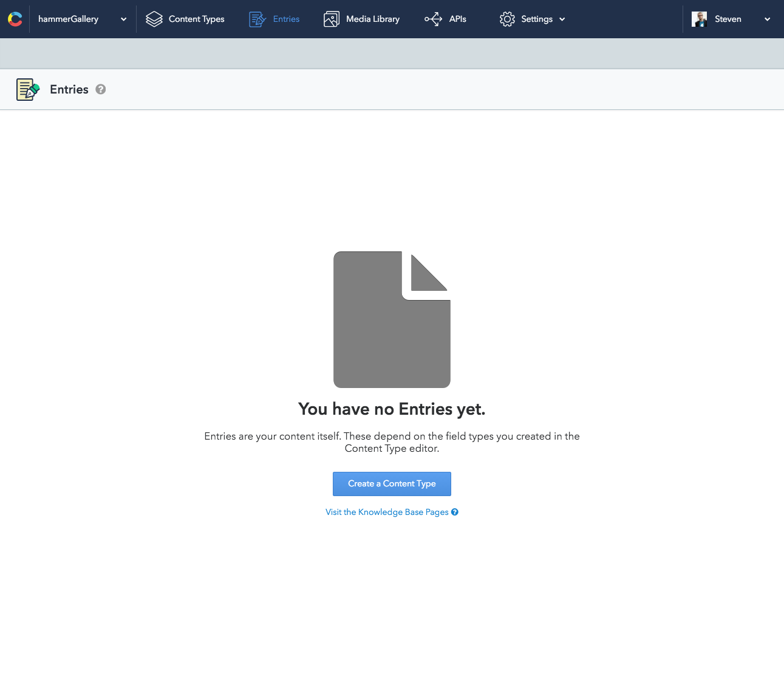Click the Entries page header icon

click(28, 89)
